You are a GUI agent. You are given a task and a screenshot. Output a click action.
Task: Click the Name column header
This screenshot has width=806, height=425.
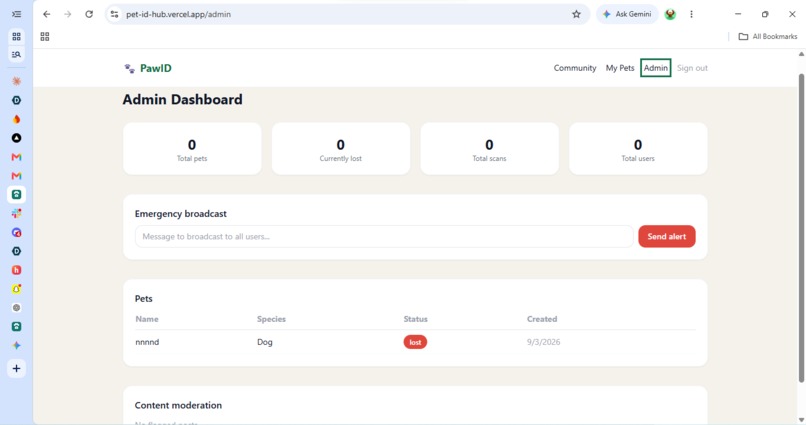[x=147, y=319]
